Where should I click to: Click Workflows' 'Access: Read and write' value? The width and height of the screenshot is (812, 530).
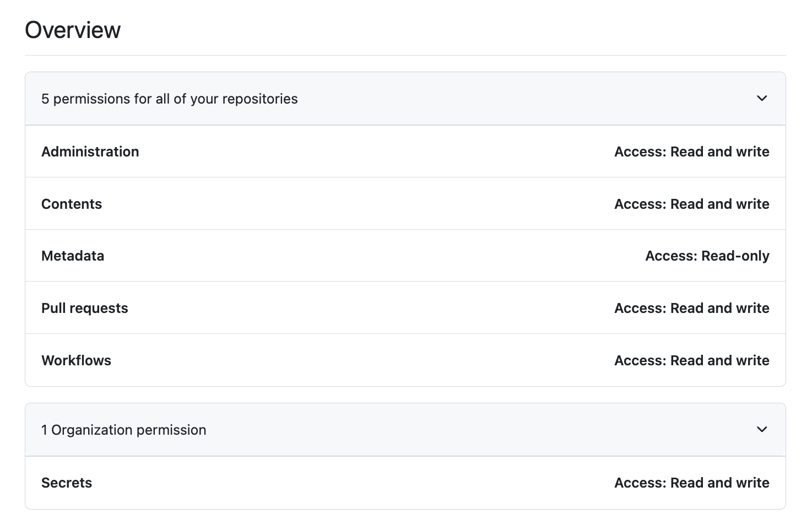coord(692,360)
